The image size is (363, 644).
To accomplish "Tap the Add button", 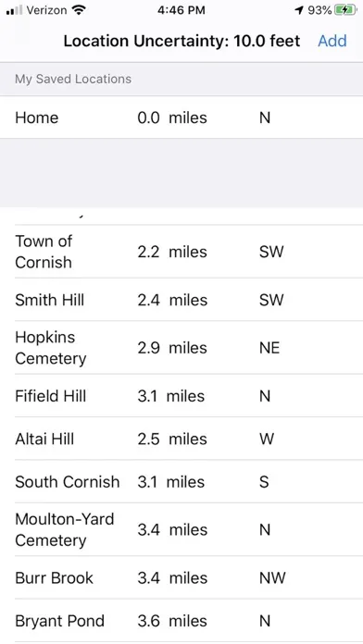I will coord(332,41).
